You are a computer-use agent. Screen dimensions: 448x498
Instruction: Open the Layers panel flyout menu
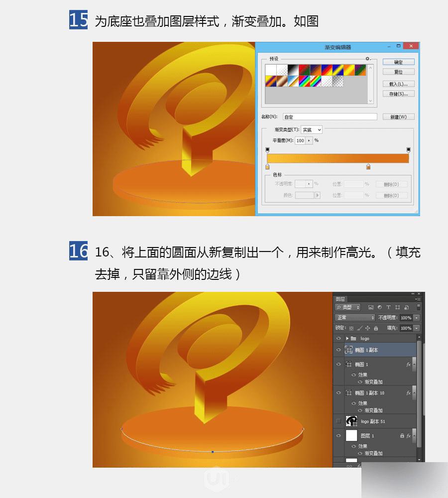420,299
